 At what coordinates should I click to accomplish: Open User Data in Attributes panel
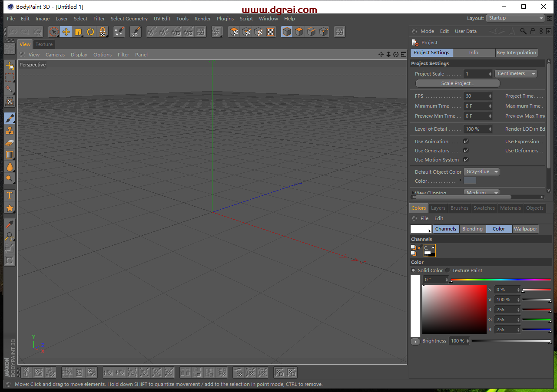pyautogui.click(x=466, y=31)
